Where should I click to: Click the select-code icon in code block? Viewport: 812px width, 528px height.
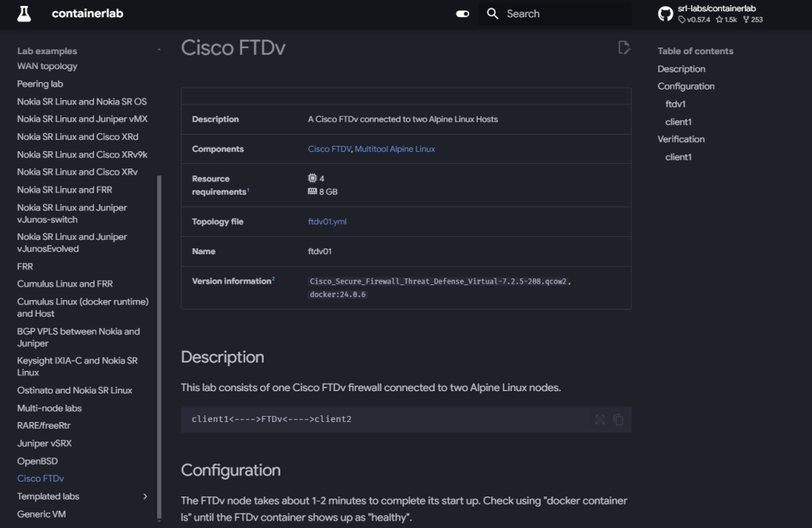pyautogui.click(x=600, y=420)
